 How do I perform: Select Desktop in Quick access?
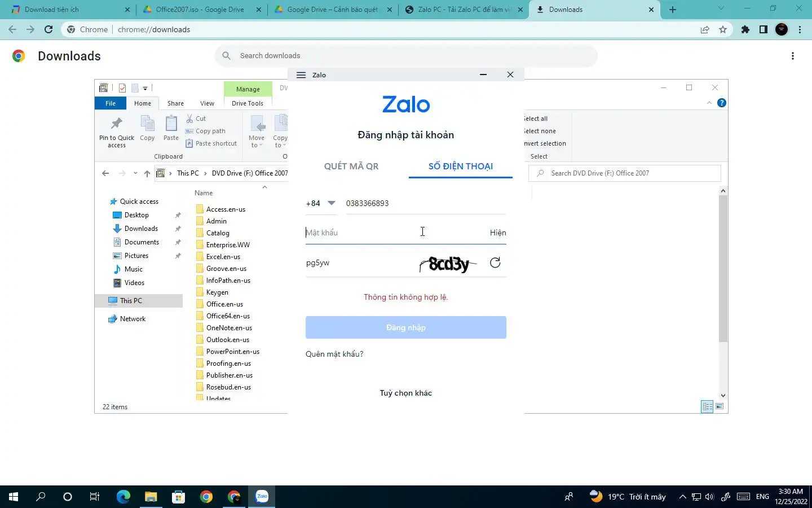[x=136, y=215]
